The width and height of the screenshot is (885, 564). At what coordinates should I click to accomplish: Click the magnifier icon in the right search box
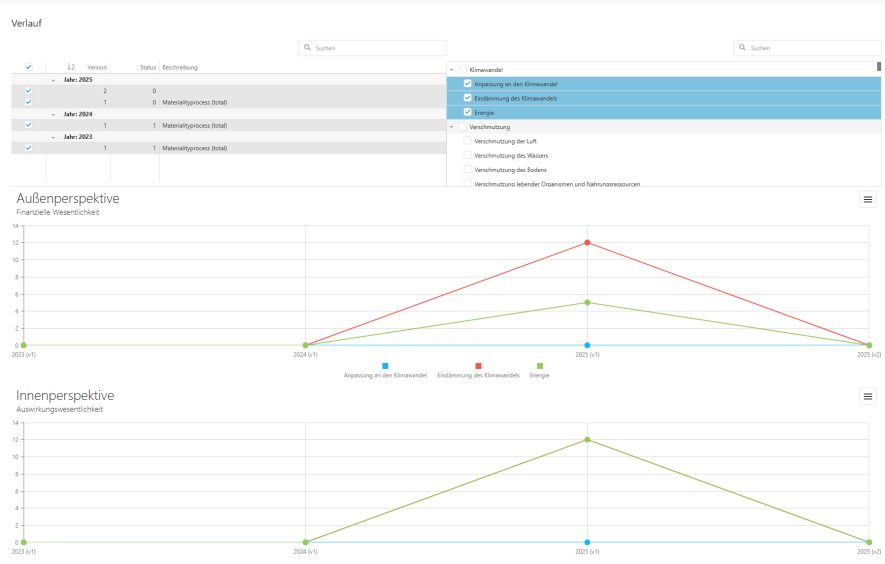coord(743,48)
